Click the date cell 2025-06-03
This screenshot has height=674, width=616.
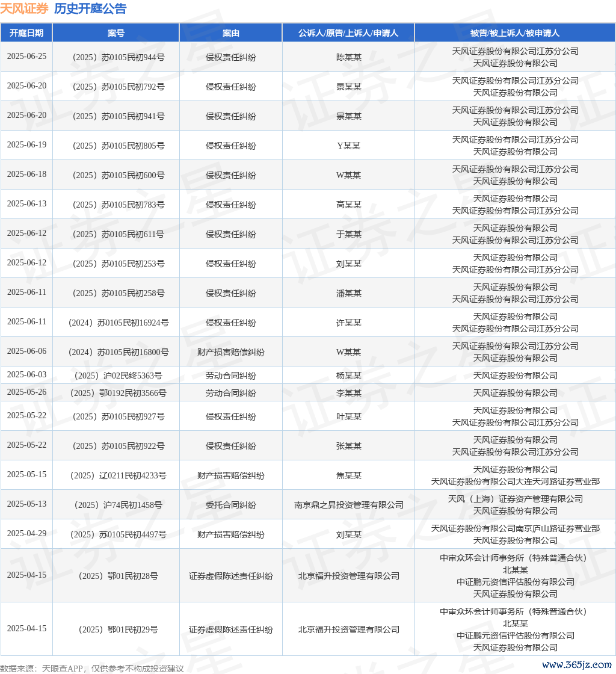click(26, 375)
